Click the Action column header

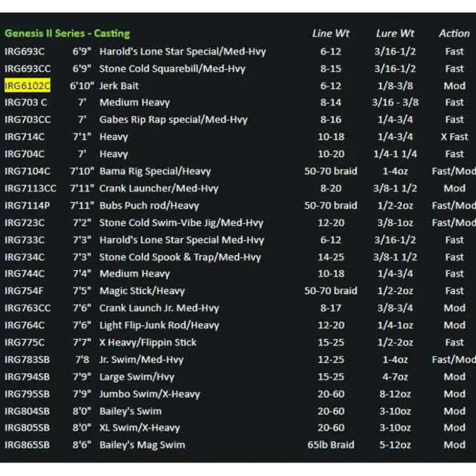pyautogui.click(x=454, y=33)
